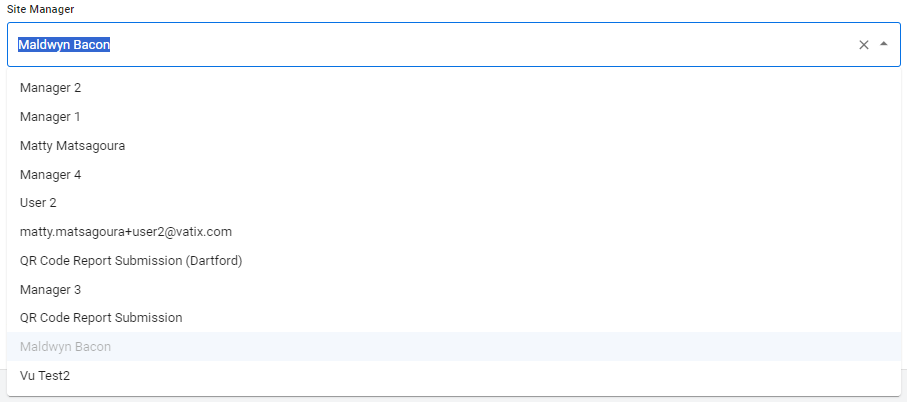Pick the Dartford QR Code submission entry
The image size is (907, 402).
coord(131,261)
